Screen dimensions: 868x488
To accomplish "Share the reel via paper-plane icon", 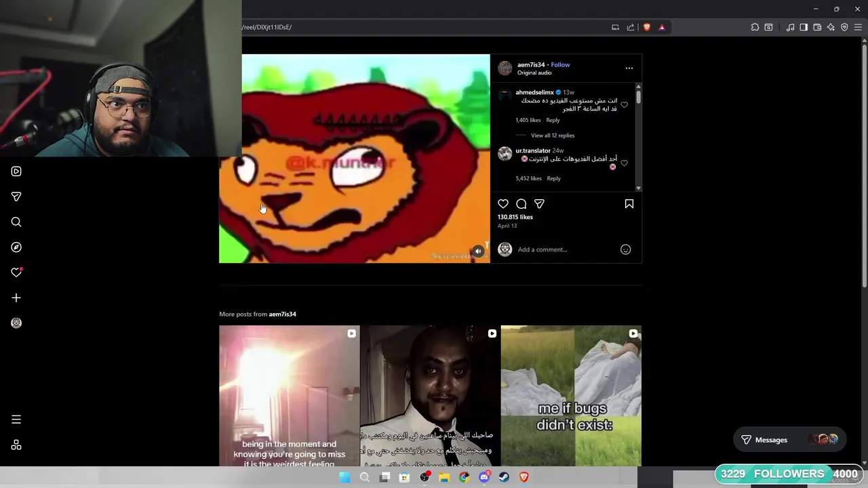I will tap(539, 204).
